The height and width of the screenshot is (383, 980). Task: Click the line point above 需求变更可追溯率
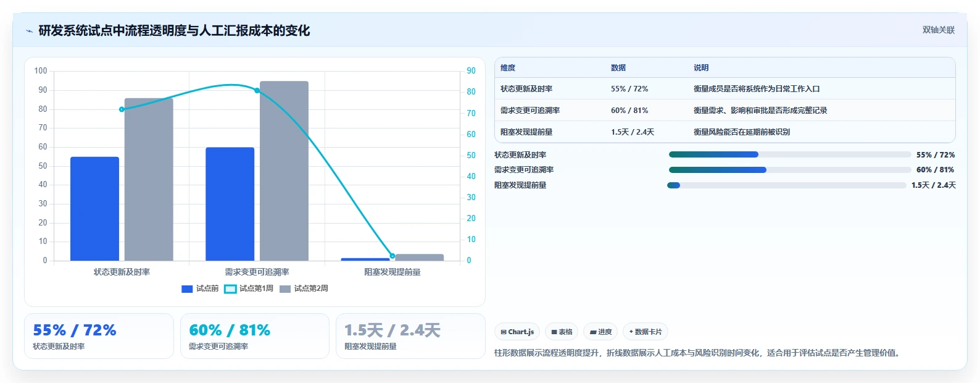(257, 91)
